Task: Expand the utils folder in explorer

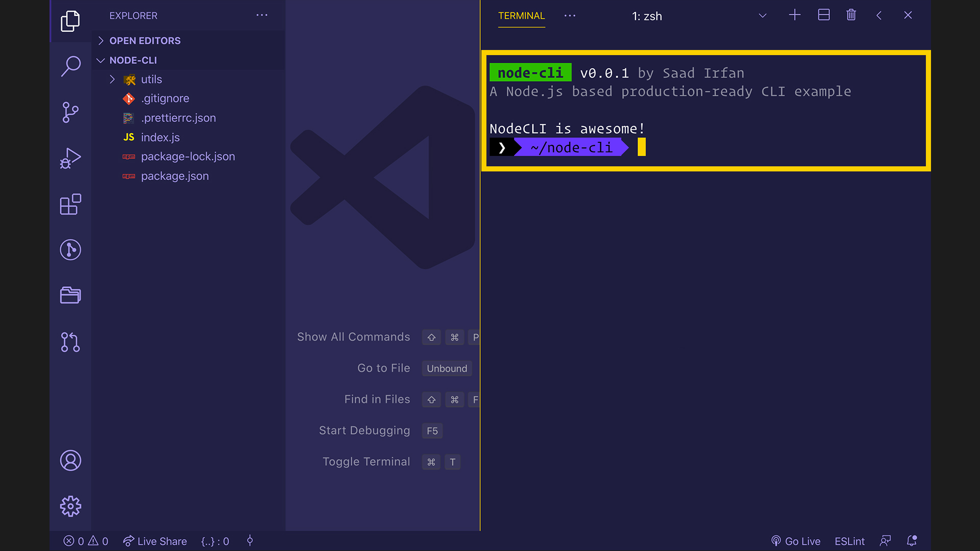Action: (x=112, y=79)
